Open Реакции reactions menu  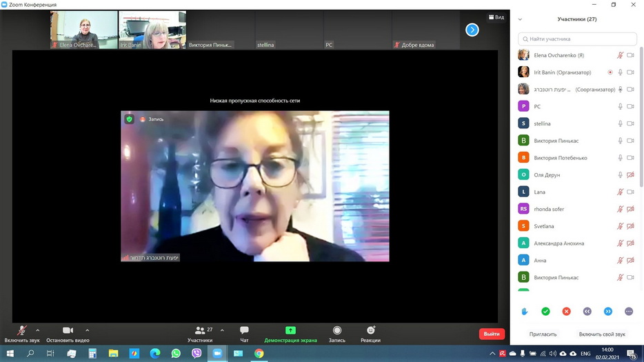click(370, 334)
